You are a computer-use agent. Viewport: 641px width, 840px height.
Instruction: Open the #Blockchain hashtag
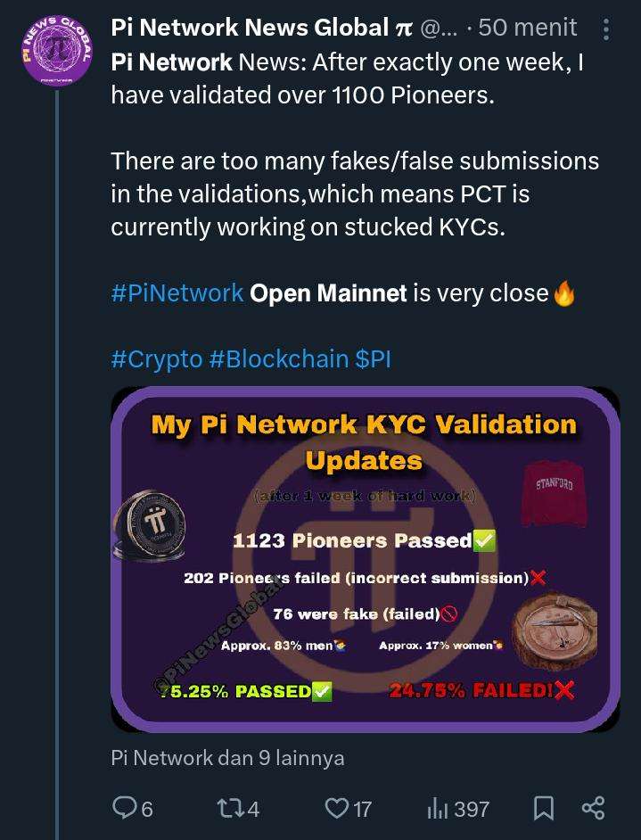coord(278,358)
